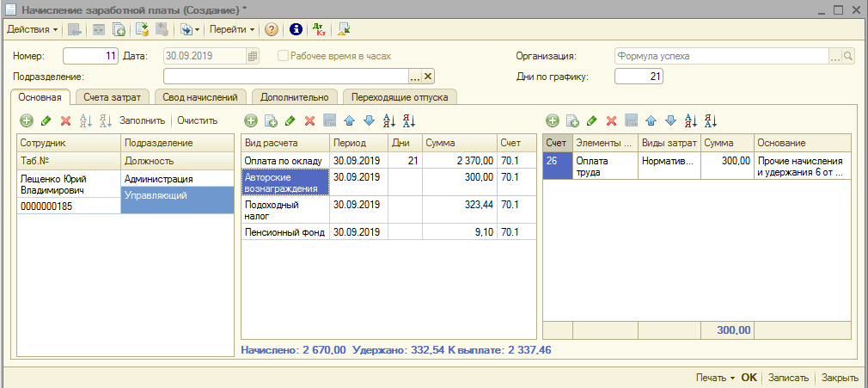Edit cost account row with pencil icon

tap(592, 121)
